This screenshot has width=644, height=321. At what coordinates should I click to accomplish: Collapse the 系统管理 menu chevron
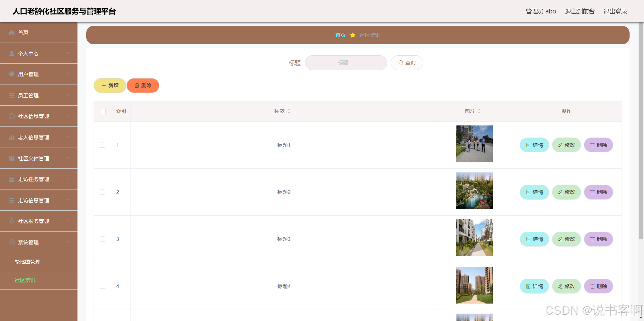click(68, 242)
